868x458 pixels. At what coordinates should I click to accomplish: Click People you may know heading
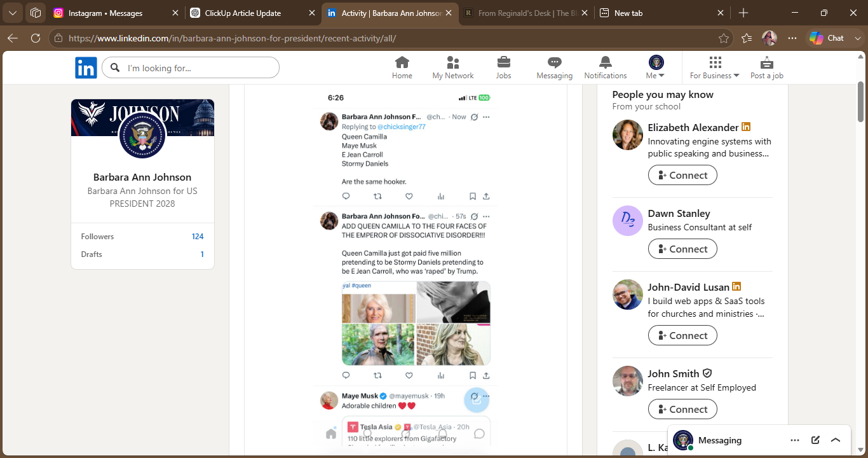click(x=663, y=95)
